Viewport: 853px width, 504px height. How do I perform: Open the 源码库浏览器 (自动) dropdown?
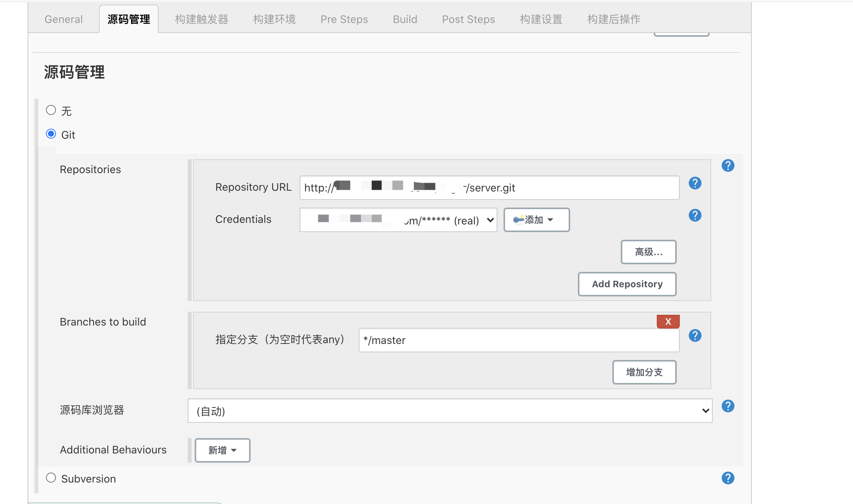(449, 411)
